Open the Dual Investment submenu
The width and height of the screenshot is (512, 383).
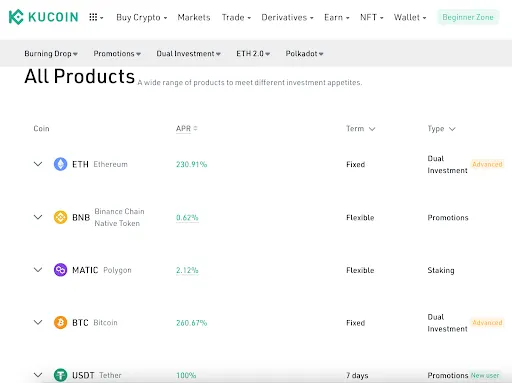coord(189,54)
